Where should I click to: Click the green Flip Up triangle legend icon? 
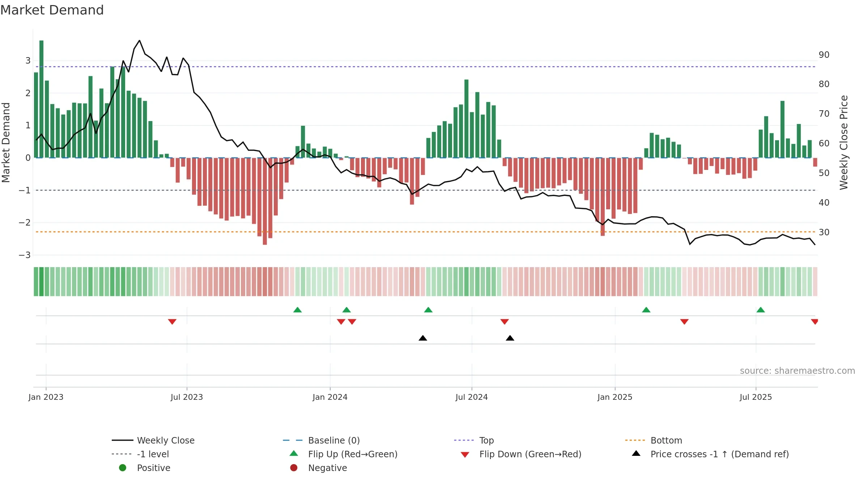coord(294,453)
